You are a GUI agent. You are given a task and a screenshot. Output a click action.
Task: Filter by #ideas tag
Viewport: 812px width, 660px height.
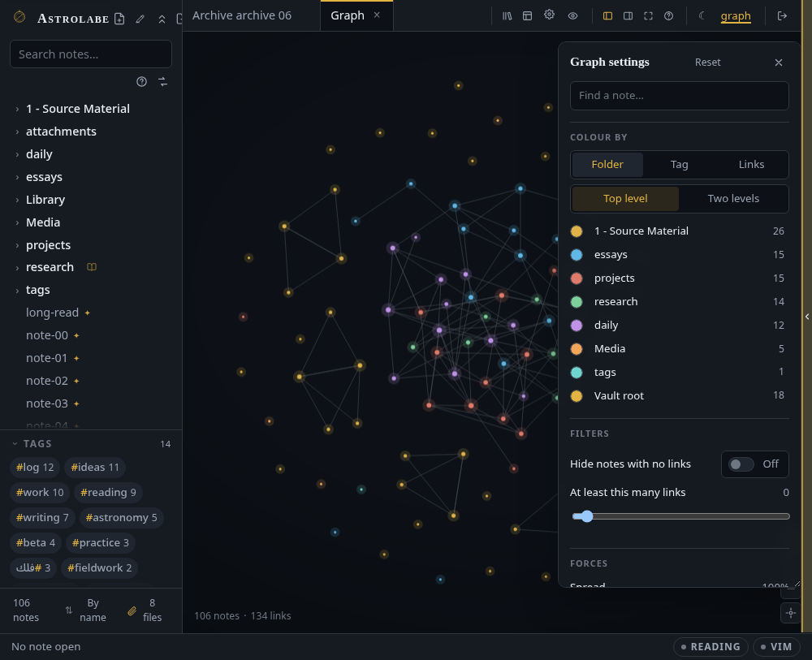click(x=95, y=468)
